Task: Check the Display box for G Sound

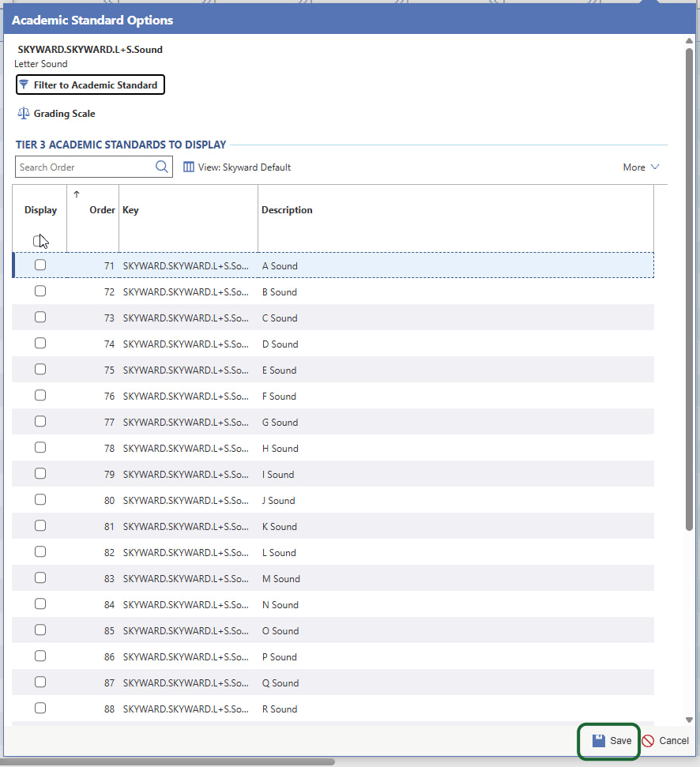Action: click(x=40, y=421)
